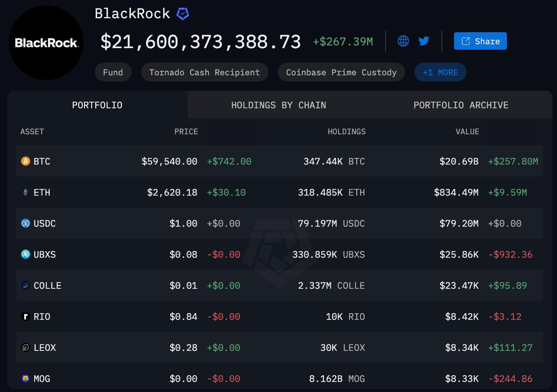The width and height of the screenshot is (557, 392).
Task: Click the Bitcoin coin icon
Action: pyautogui.click(x=26, y=161)
